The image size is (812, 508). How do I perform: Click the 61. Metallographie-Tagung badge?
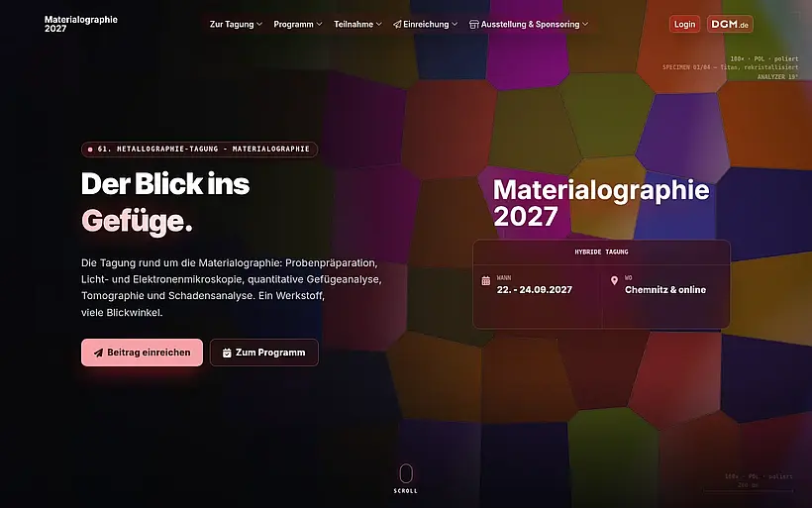pos(199,150)
